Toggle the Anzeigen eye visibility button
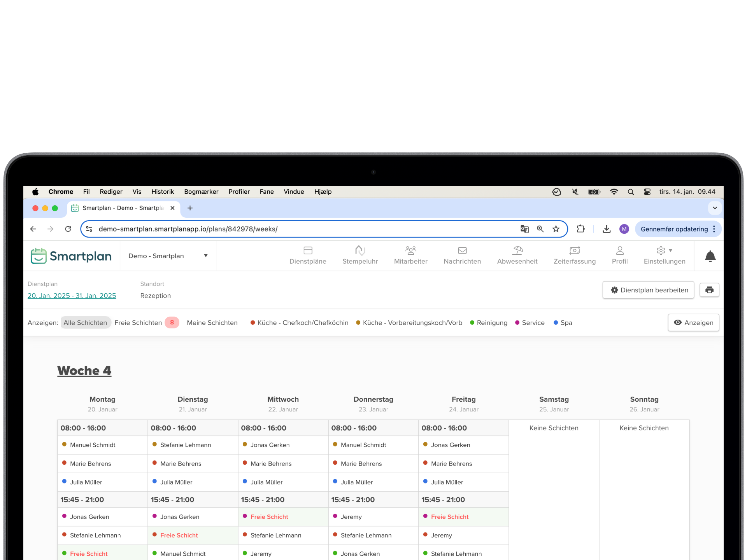 point(693,323)
